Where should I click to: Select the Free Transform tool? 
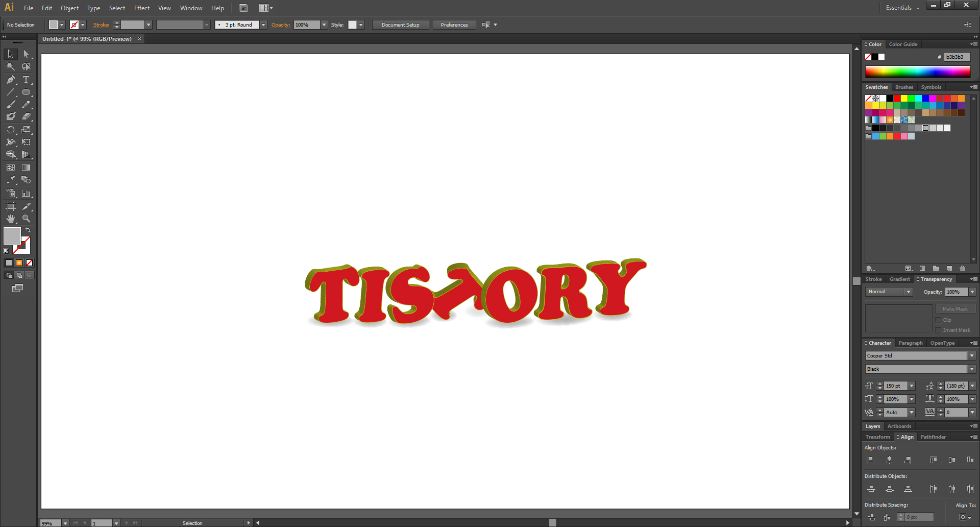[x=26, y=142]
